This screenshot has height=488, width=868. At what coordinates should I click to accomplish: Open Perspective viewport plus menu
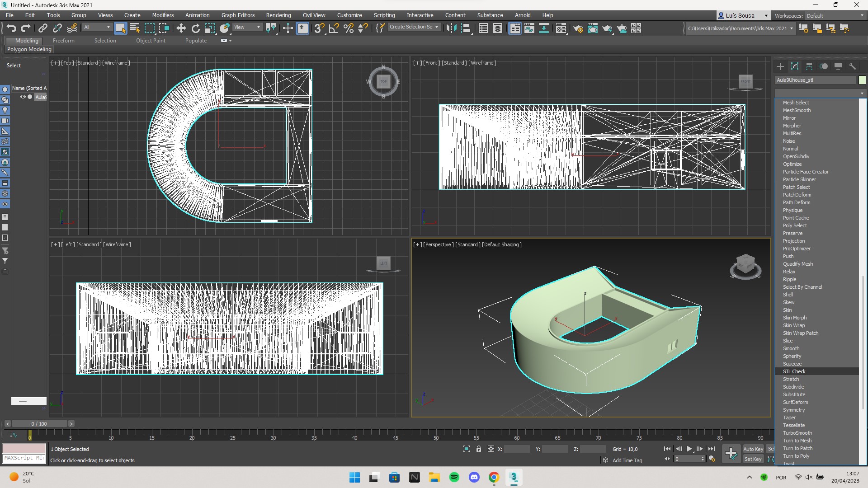click(417, 244)
